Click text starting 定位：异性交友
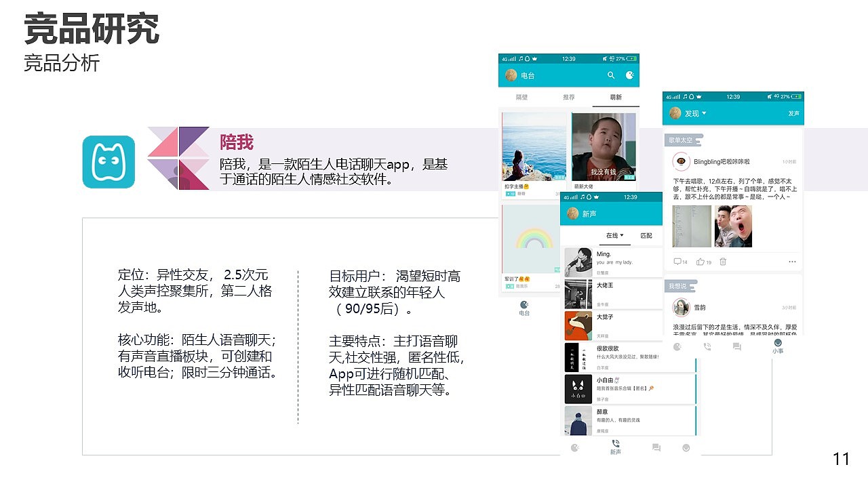 (x=195, y=291)
